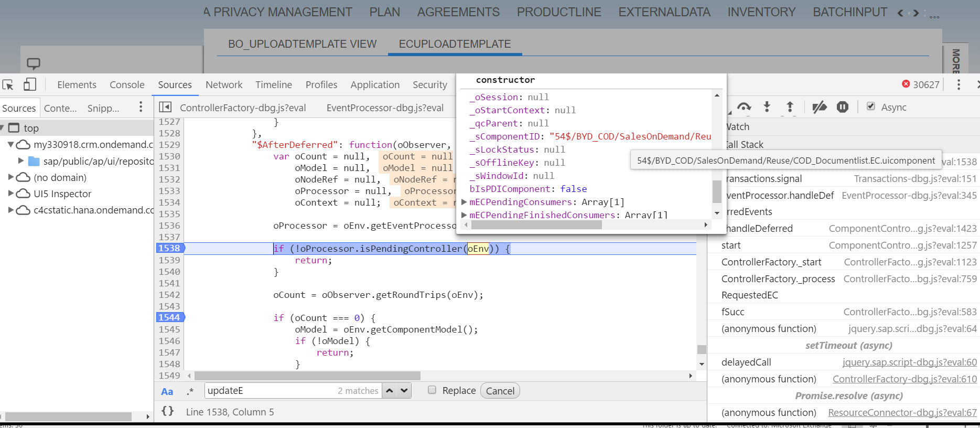Toggle device toolbar icon
The image size is (980, 428).
pos(30,84)
